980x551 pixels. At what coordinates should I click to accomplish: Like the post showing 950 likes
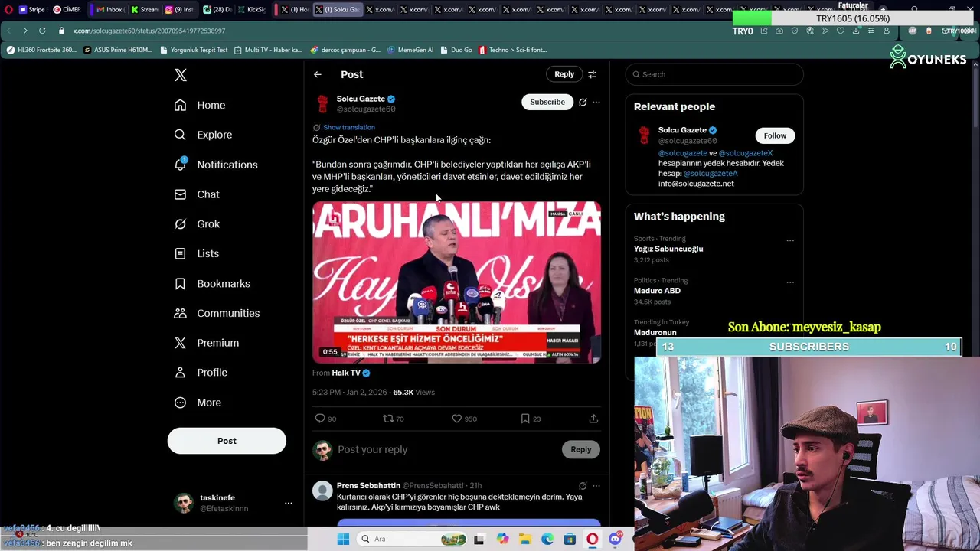(457, 419)
